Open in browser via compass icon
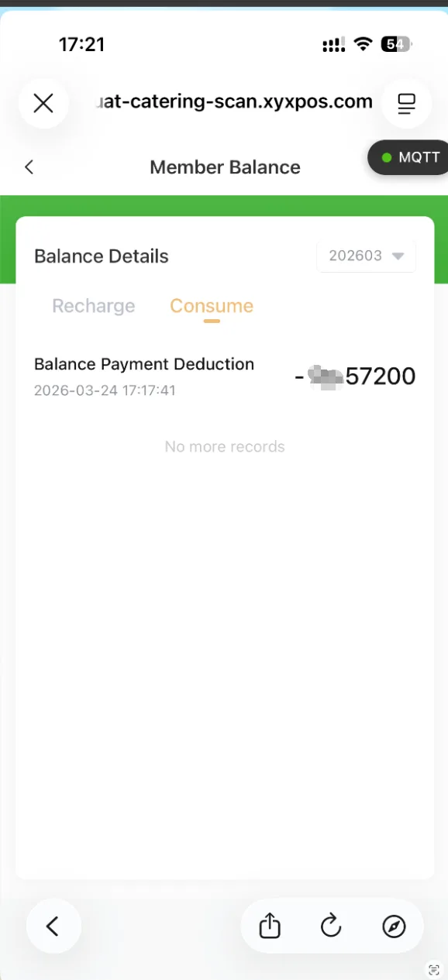The image size is (448, 980). (x=394, y=926)
